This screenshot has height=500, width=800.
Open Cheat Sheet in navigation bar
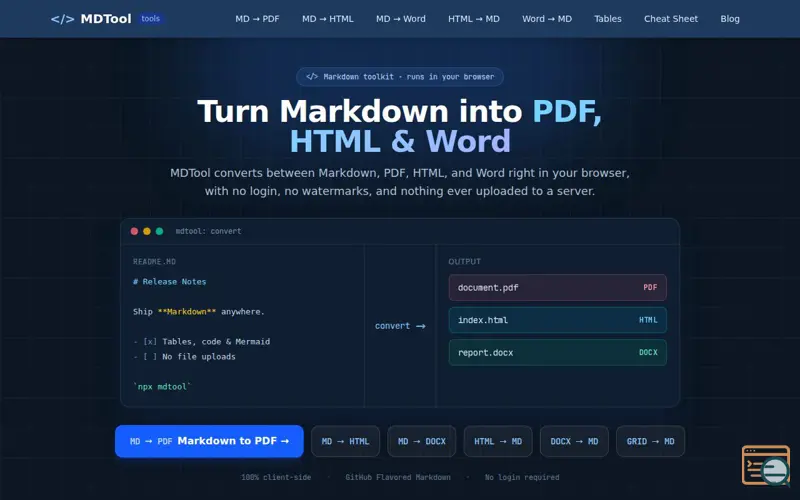(670, 19)
